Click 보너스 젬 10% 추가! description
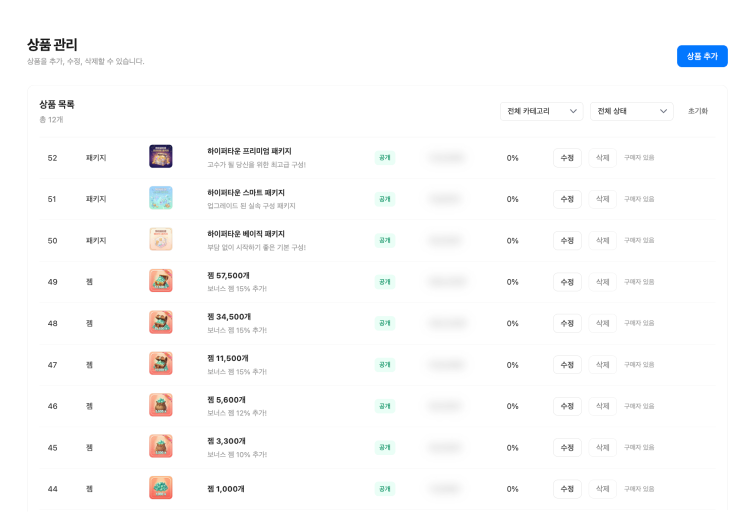 point(237,455)
